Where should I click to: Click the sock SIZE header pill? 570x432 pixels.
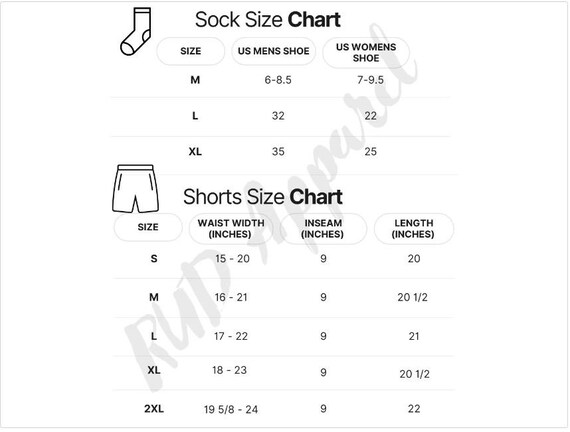click(190, 51)
